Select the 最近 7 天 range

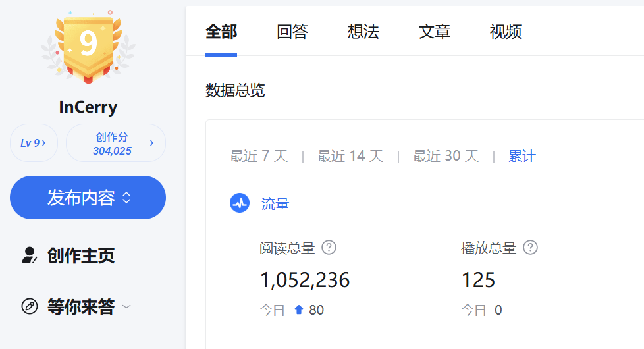coord(259,157)
